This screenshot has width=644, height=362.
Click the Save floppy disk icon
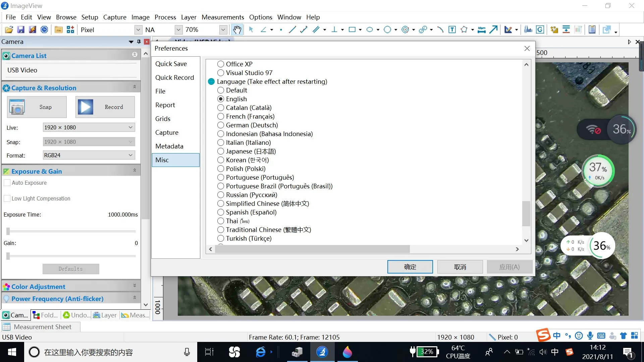coord(21,30)
